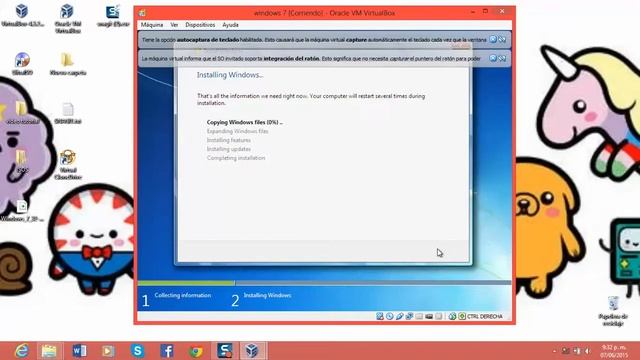Click the green installation progress bar

pyautogui.click(x=186, y=282)
